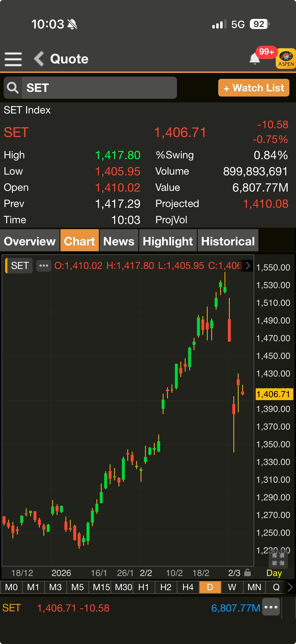Tap the search magnifier icon
The image size is (296, 644).
pos(13,88)
